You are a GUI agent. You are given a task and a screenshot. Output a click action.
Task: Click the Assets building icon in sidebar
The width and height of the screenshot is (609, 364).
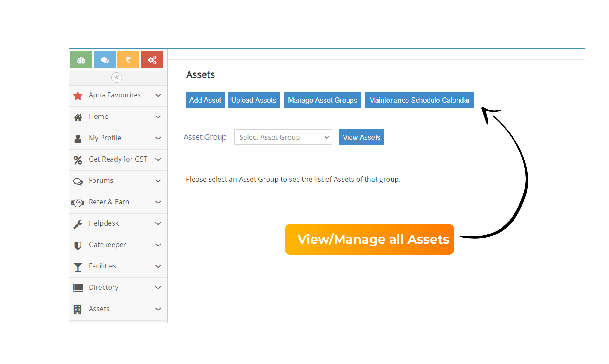[x=78, y=309]
